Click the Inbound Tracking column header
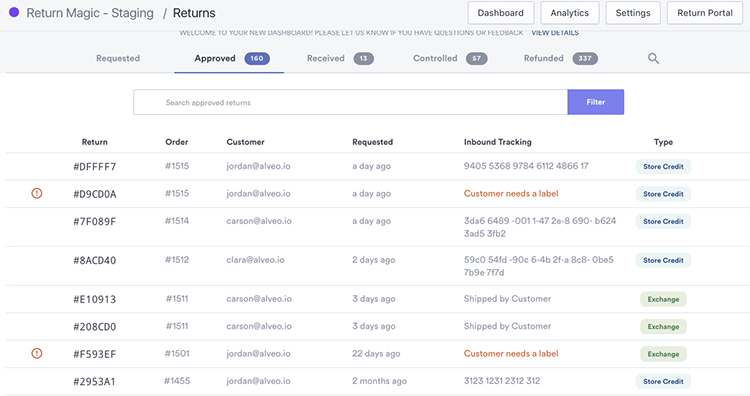 click(x=497, y=142)
